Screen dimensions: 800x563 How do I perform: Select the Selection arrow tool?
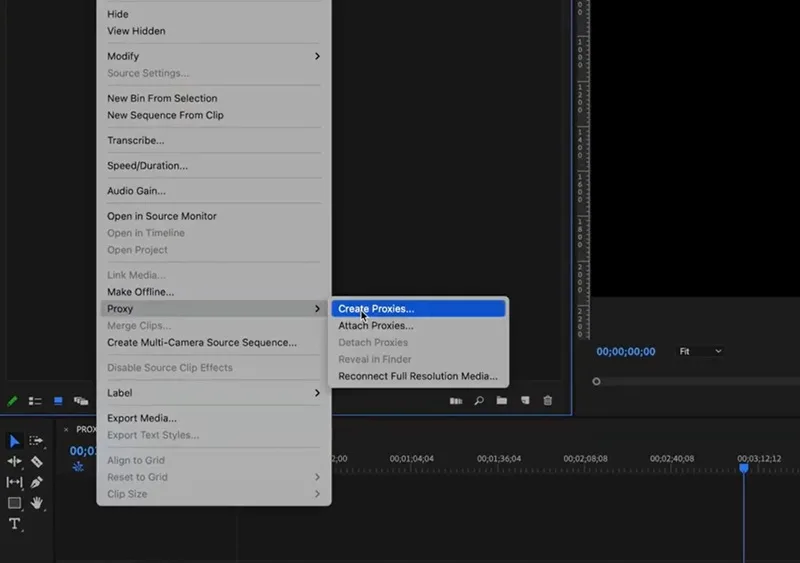point(14,440)
